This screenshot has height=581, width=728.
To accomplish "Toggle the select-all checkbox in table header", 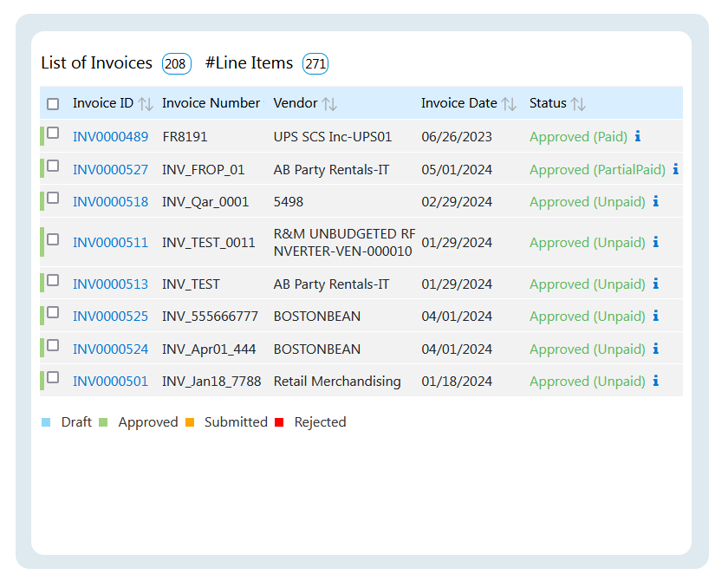I will 53,104.
